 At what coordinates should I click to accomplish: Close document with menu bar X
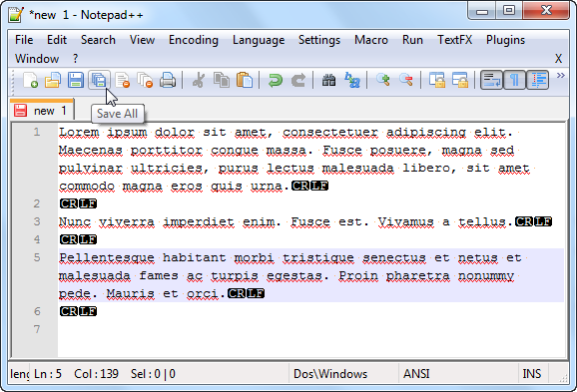(x=558, y=59)
